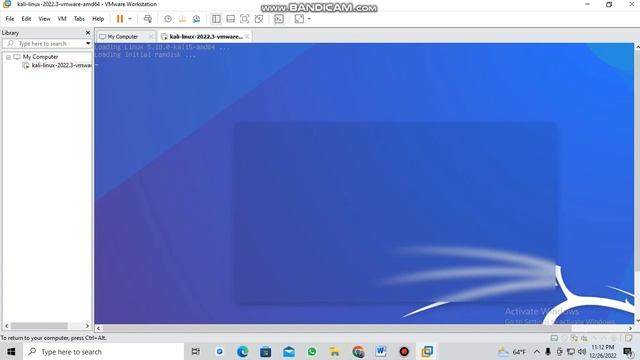Click the hard disk device status icon
This screenshot has height=360, width=640.
pyautogui.click(x=554, y=338)
